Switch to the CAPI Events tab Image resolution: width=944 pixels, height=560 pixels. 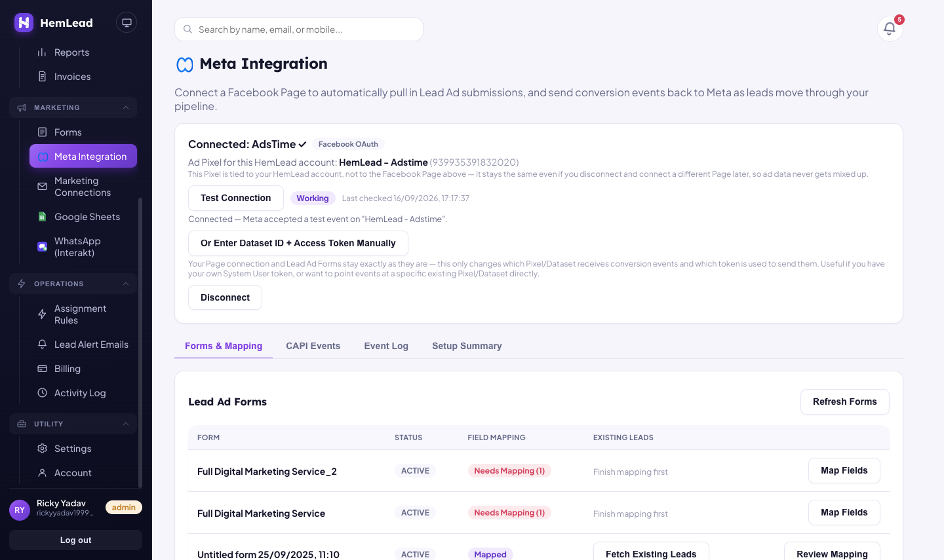coord(313,346)
